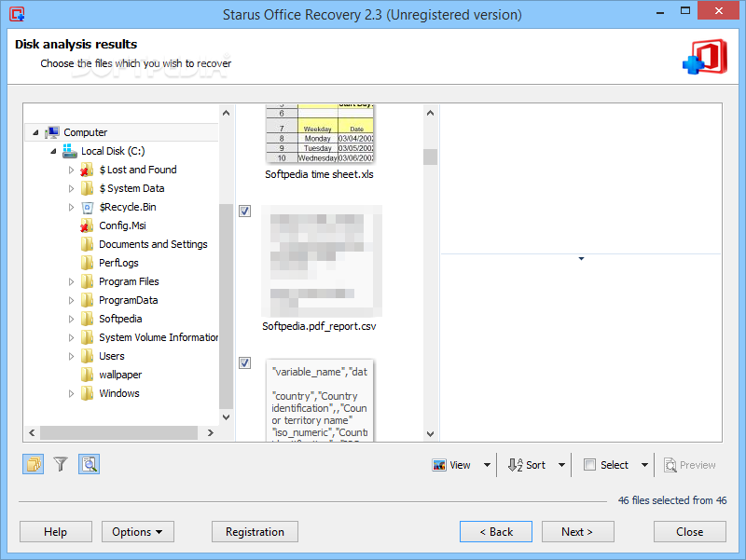This screenshot has width=746, height=560.
Task: Go back with the Back button
Action: [x=496, y=531]
